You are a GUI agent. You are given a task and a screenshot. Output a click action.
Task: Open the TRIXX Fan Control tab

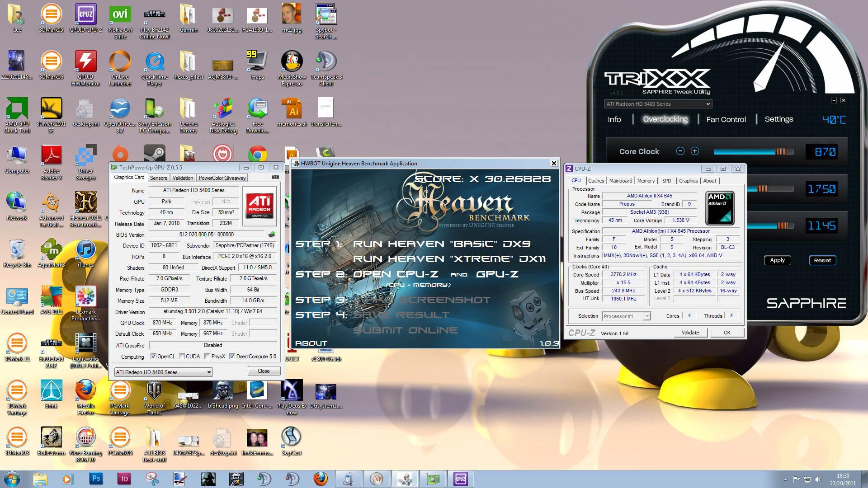click(726, 119)
